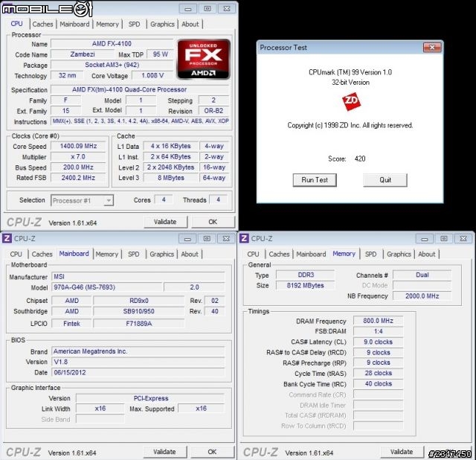Click the Score 420 value in Processor Test

coord(360,159)
